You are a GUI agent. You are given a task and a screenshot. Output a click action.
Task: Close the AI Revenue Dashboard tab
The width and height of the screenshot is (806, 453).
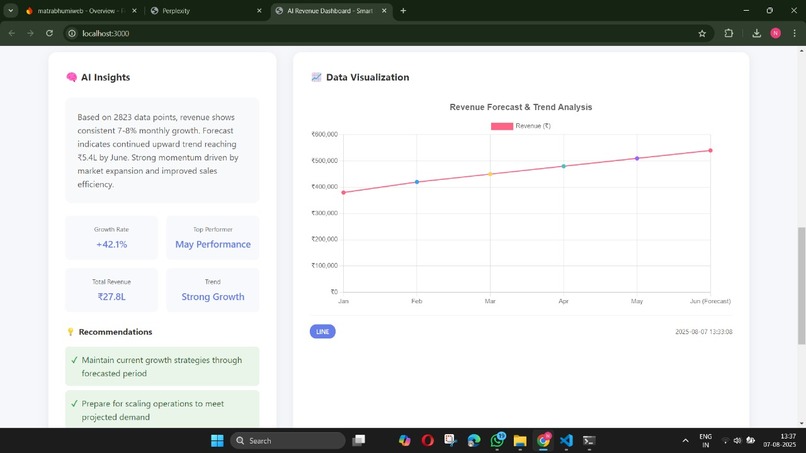(x=384, y=10)
